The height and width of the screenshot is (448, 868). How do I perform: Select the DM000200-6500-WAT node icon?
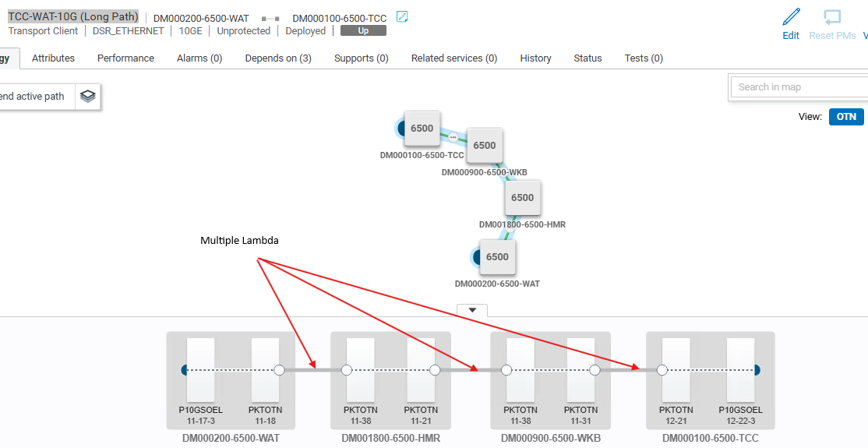click(497, 257)
